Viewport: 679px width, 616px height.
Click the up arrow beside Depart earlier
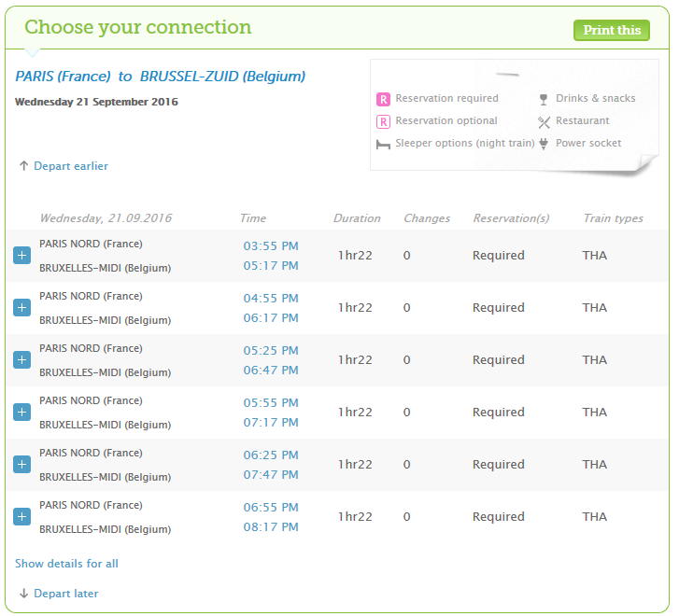pyautogui.click(x=23, y=166)
